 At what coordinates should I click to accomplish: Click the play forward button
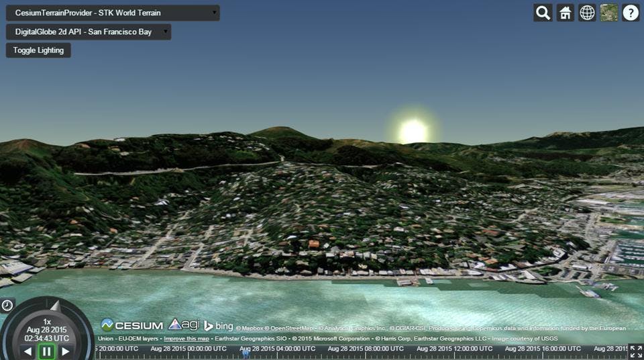(x=65, y=352)
